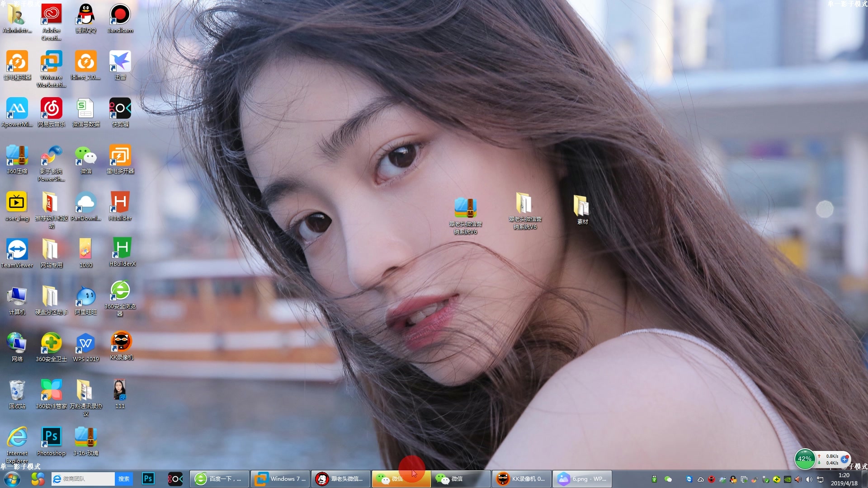This screenshot has height=488, width=868.
Task: Select the 360安全浏览器 desktop icon
Action: 120,298
